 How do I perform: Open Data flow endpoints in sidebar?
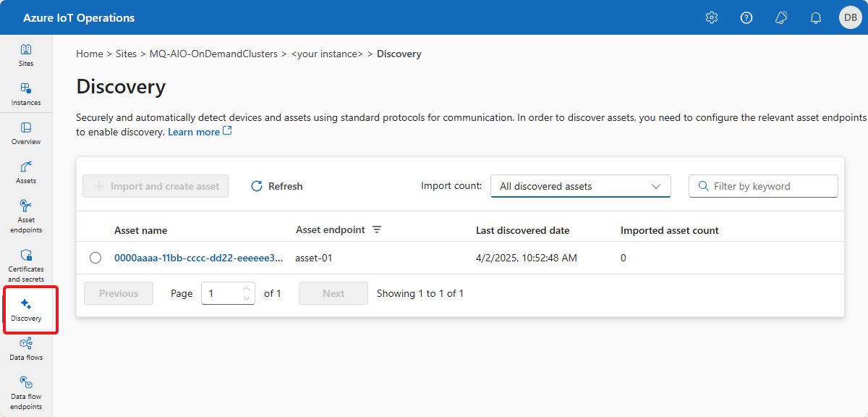tap(26, 392)
